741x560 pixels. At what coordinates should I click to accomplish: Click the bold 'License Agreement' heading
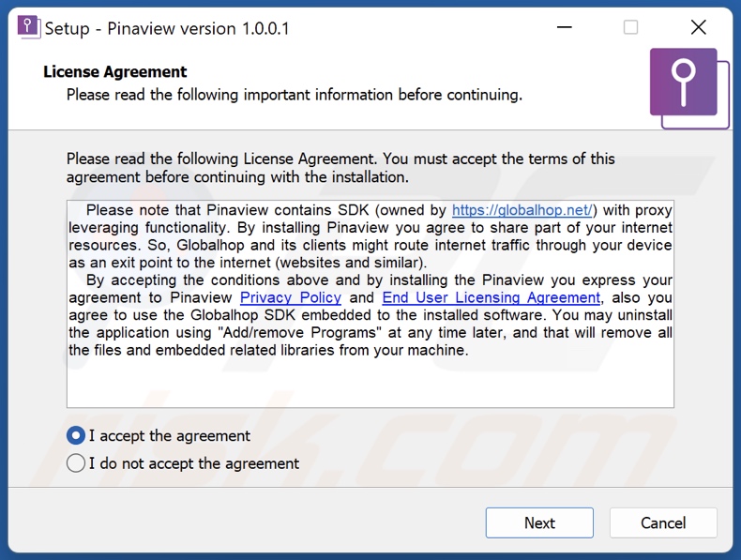pyautogui.click(x=115, y=72)
